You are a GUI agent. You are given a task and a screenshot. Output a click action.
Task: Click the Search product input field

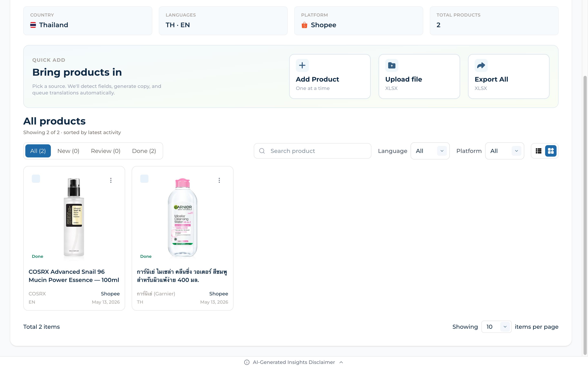point(312,151)
